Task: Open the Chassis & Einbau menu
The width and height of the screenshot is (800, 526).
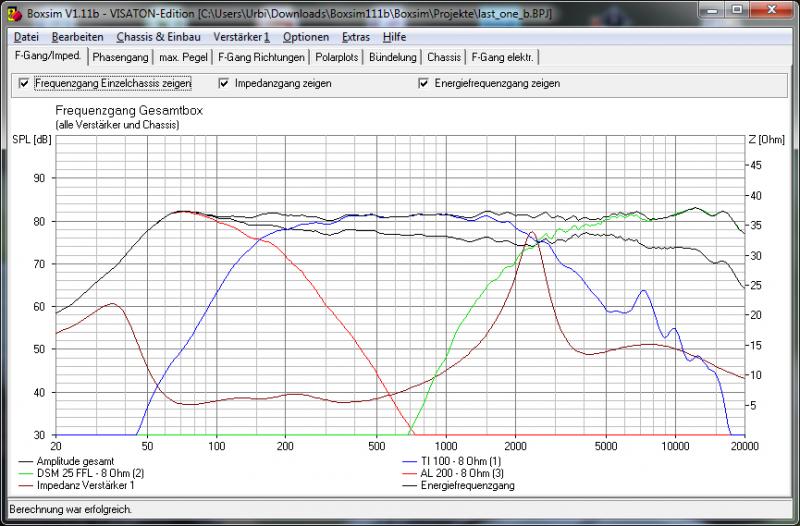Action: (158, 37)
